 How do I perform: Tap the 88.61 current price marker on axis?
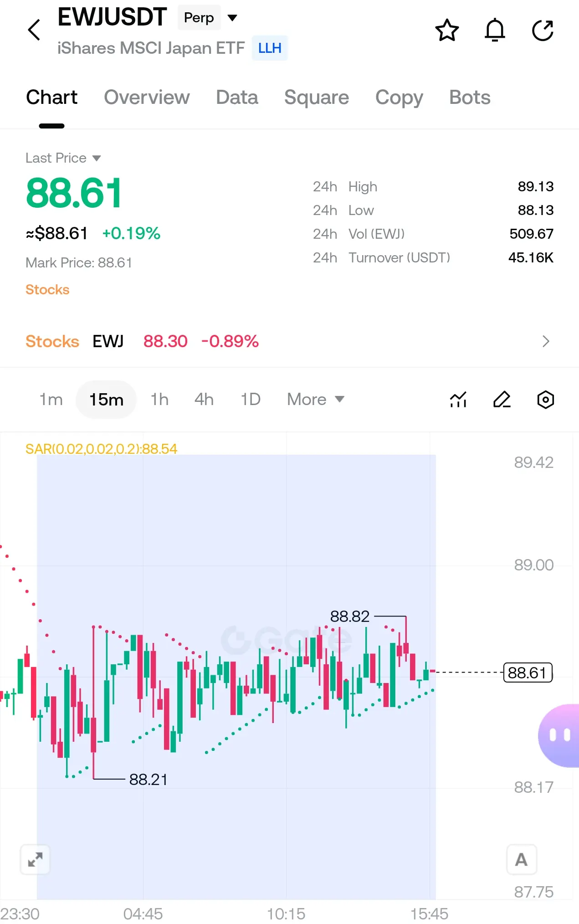tap(528, 672)
